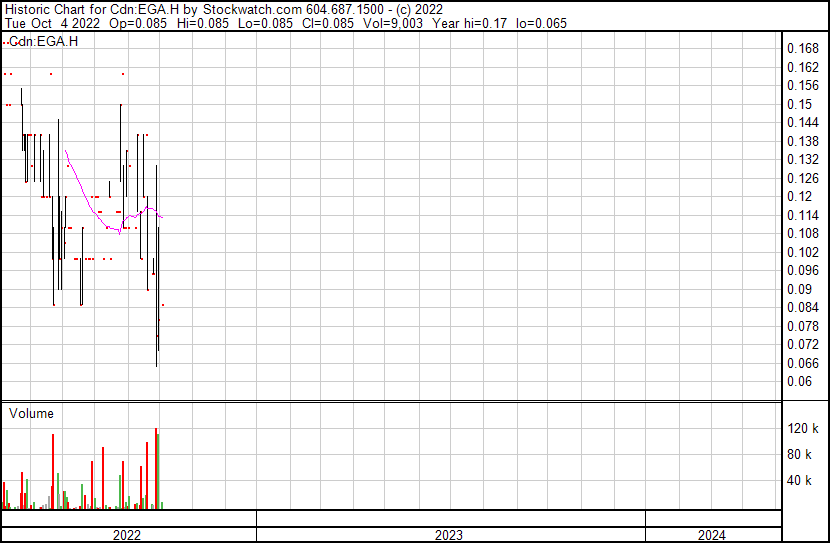Select the 0.084 price axis label
830x543 pixels.
(803, 307)
